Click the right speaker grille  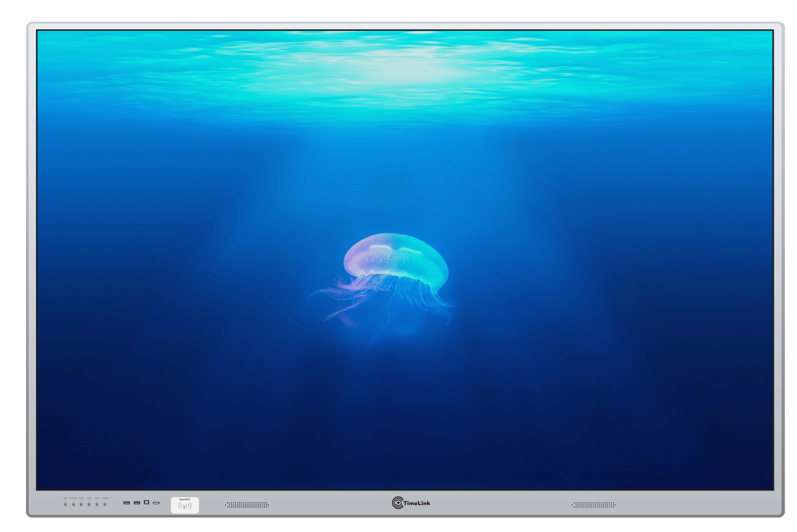pyautogui.click(x=593, y=505)
